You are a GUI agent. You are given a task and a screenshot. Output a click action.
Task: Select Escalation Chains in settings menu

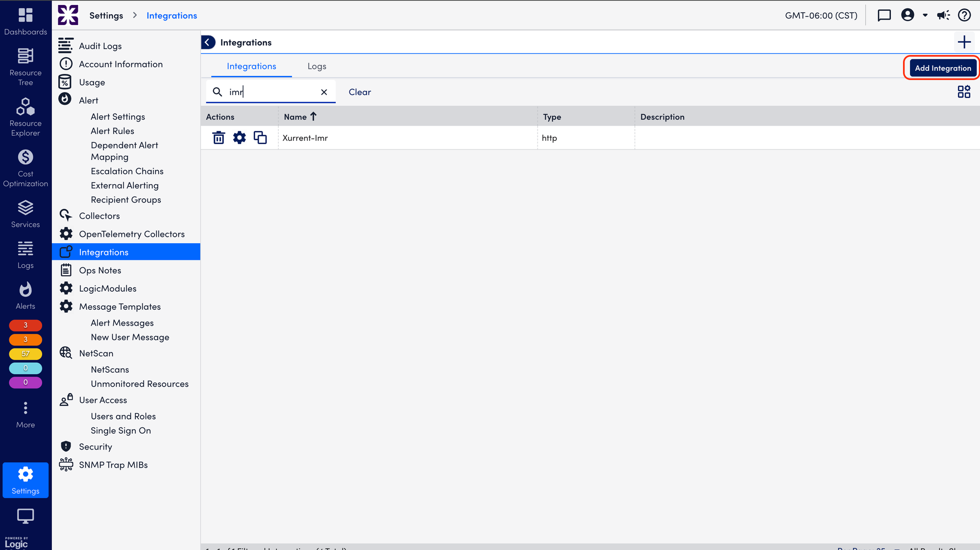[x=127, y=171]
